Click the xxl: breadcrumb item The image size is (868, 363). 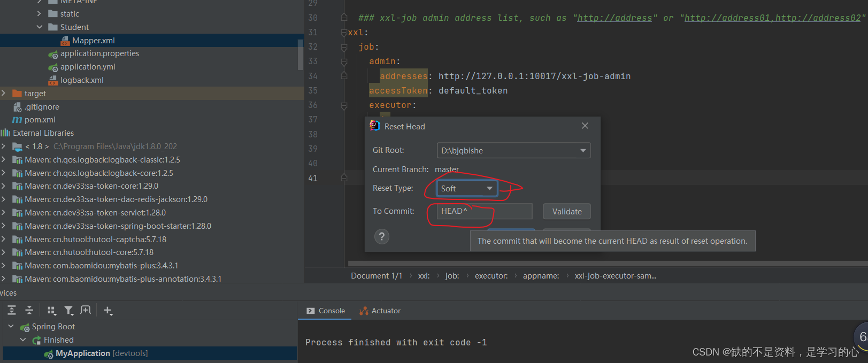(424, 276)
